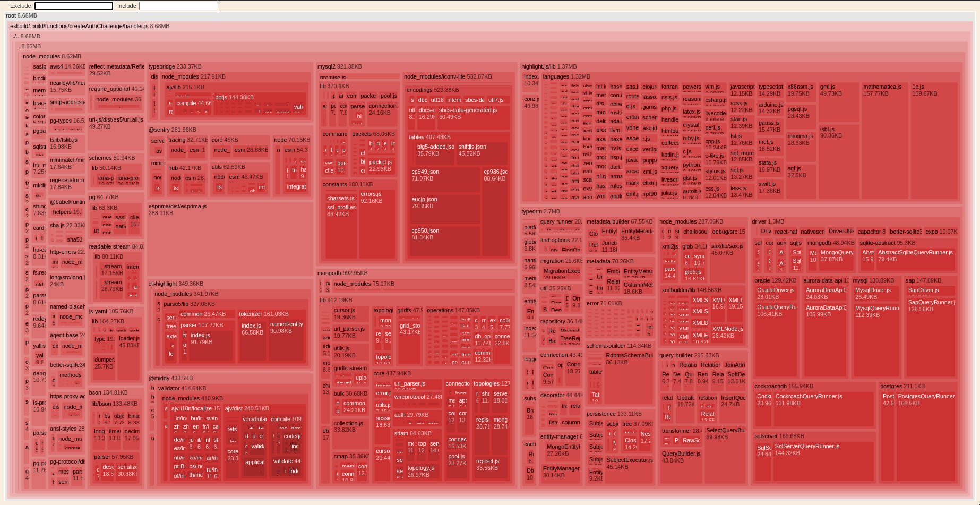Click the SubjectExecutor.js 45.14KB cell

(x=629, y=470)
